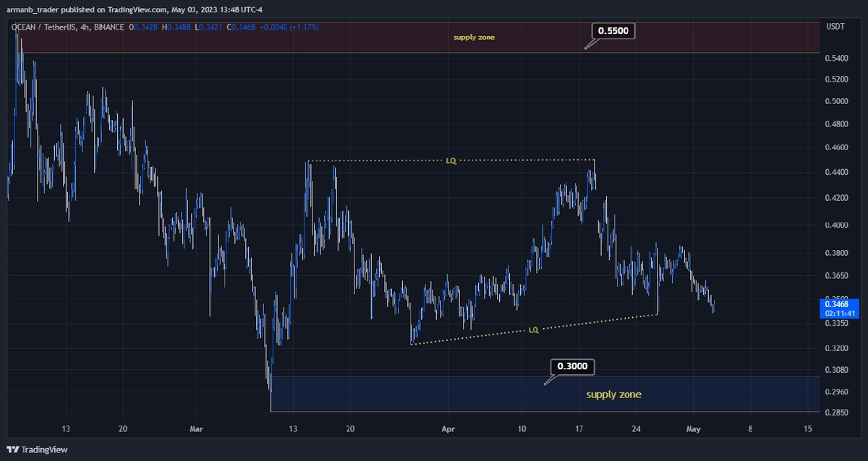Viewport: 868px width, 461px height.
Task: Select the red supply zone rectangle at top
Action: click(289, 38)
